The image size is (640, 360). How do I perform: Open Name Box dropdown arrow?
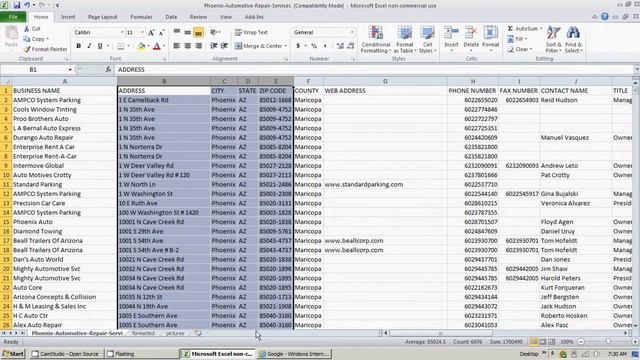point(70,70)
